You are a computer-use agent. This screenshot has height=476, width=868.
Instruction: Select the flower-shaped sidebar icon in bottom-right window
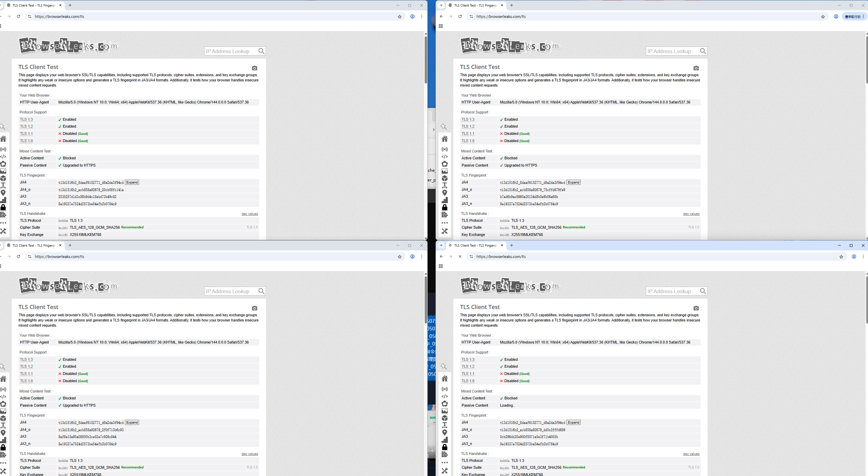pyautogui.click(x=445, y=404)
